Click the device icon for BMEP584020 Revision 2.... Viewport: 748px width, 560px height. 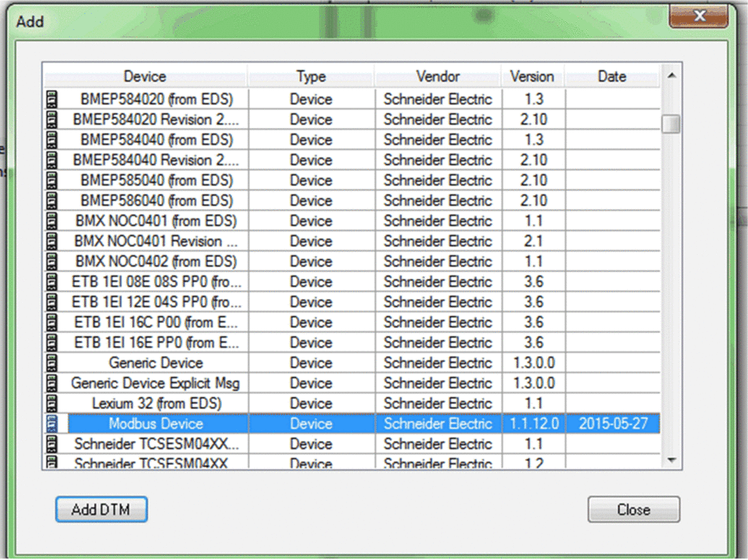[x=51, y=119]
